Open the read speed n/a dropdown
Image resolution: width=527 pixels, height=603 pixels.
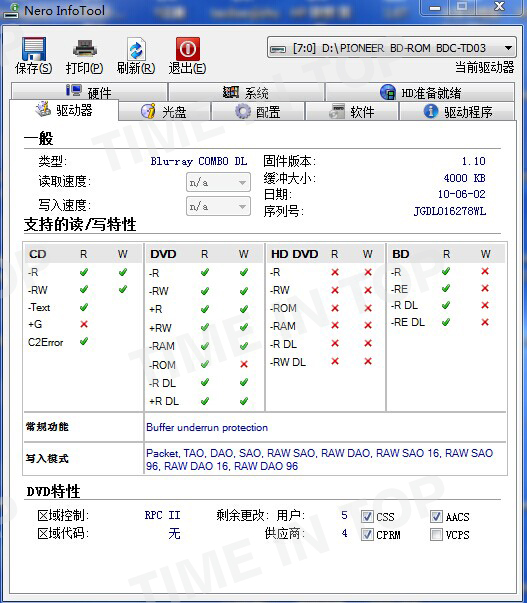218,182
